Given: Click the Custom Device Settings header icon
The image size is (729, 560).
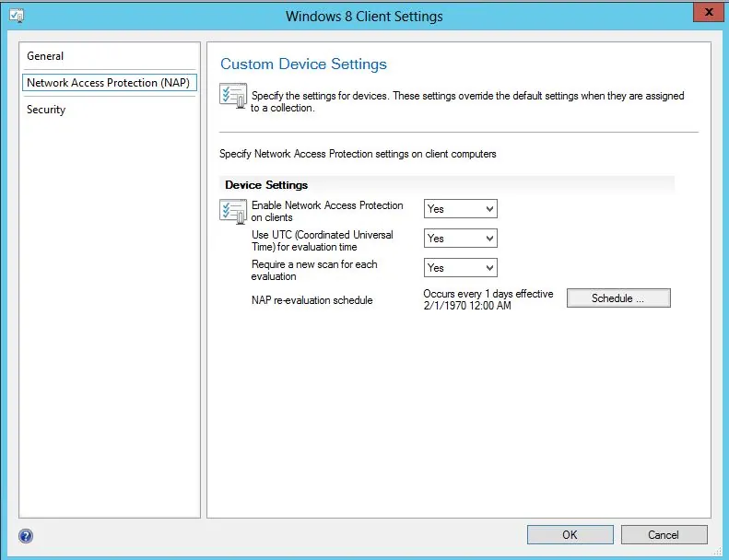Looking at the screenshot, I should (233, 96).
